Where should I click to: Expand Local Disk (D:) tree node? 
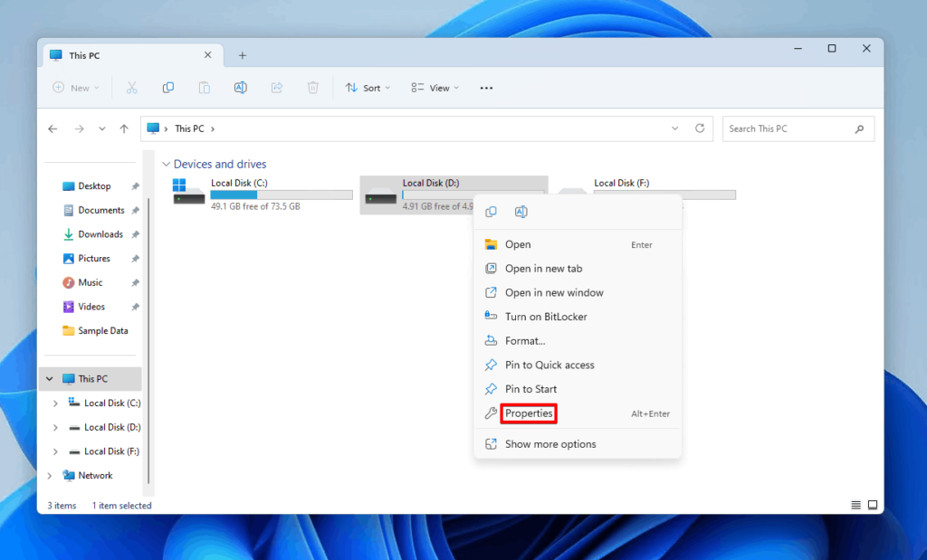55,427
